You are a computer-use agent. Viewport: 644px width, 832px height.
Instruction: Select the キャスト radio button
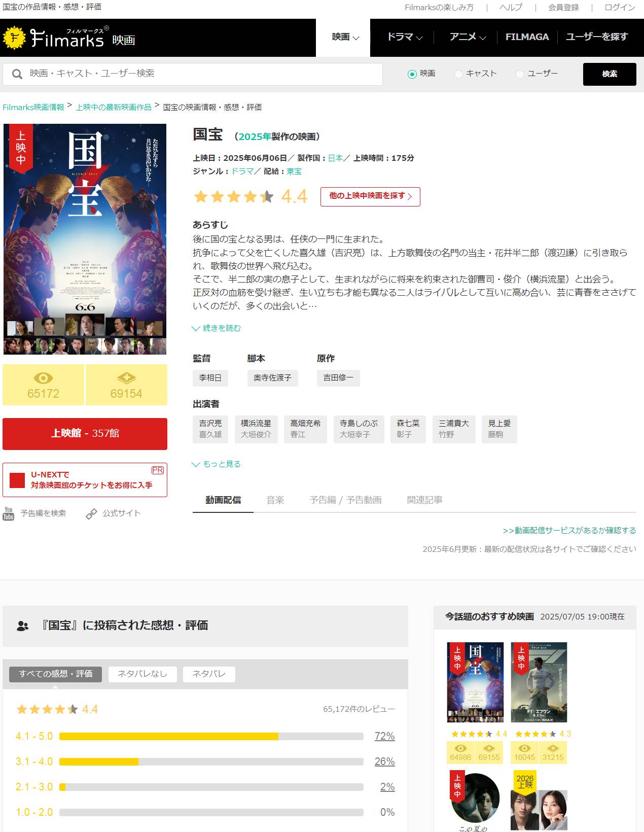(x=458, y=74)
